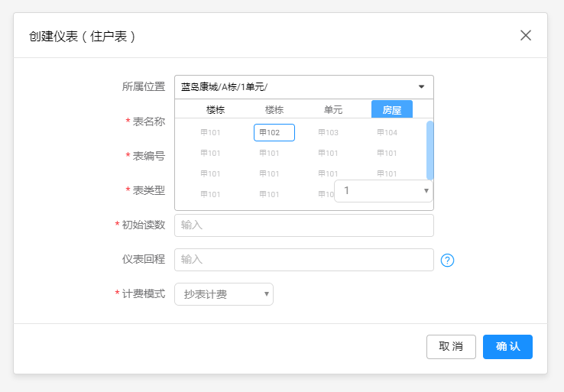Viewport: 564px width, 392px height.
Task: Click the help question mark beside 仪表回程
Action: 448,260
